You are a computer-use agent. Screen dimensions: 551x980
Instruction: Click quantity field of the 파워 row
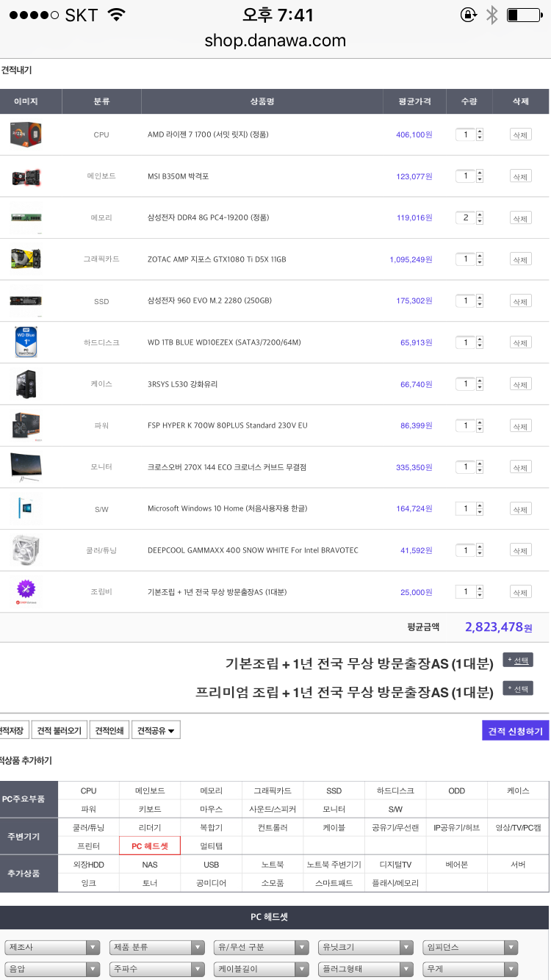[x=466, y=425]
